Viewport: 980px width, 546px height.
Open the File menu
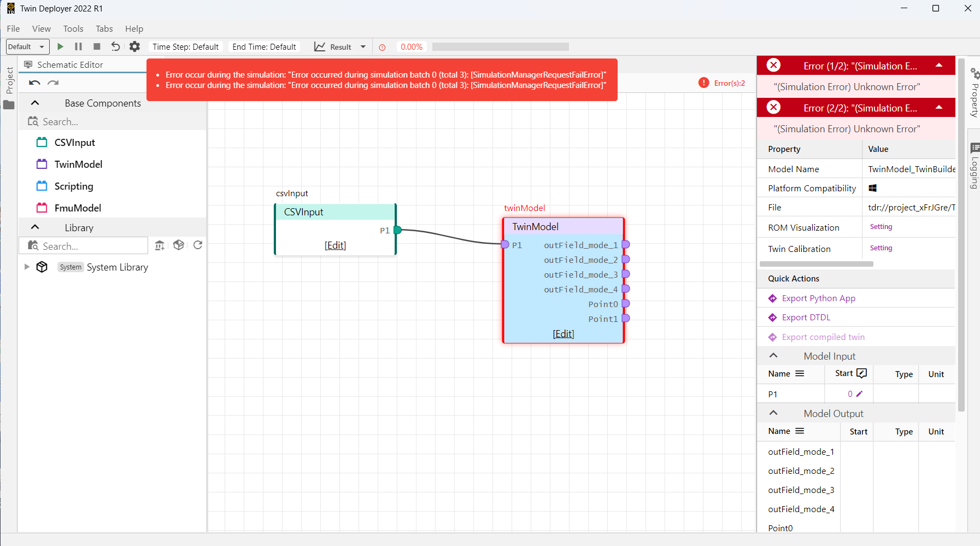[13, 29]
